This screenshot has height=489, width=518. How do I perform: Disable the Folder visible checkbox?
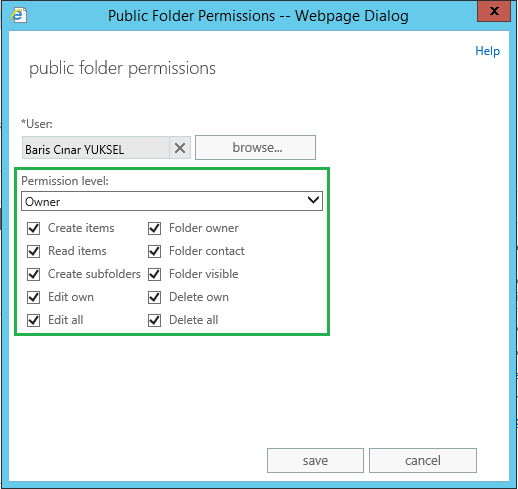(155, 274)
